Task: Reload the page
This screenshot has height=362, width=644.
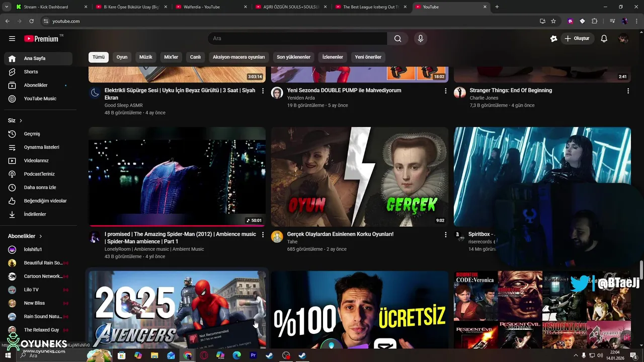Action: (x=31, y=21)
